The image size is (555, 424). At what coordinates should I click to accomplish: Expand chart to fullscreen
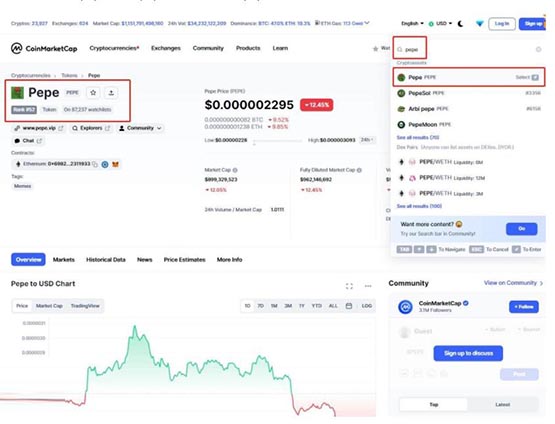349,286
